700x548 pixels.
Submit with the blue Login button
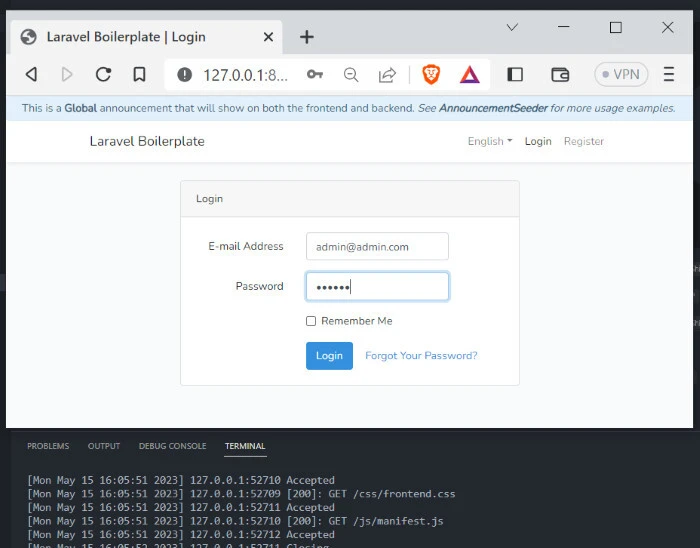pos(329,356)
